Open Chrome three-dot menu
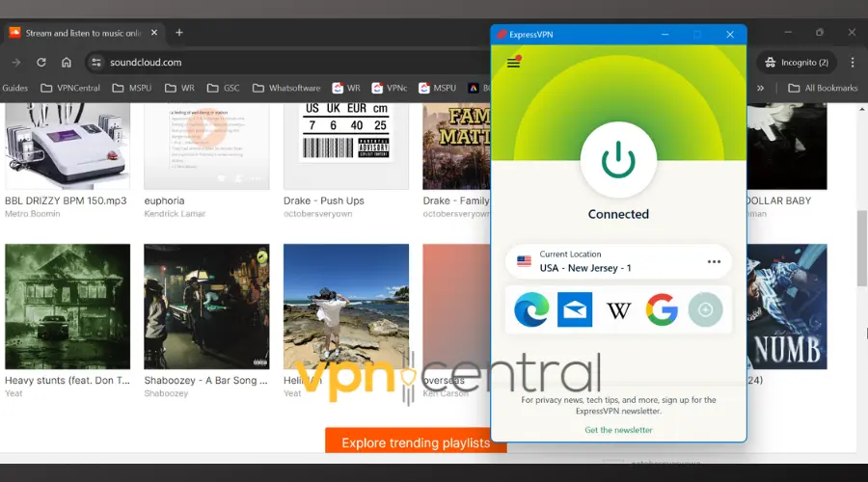This screenshot has height=482, width=868. click(x=853, y=63)
